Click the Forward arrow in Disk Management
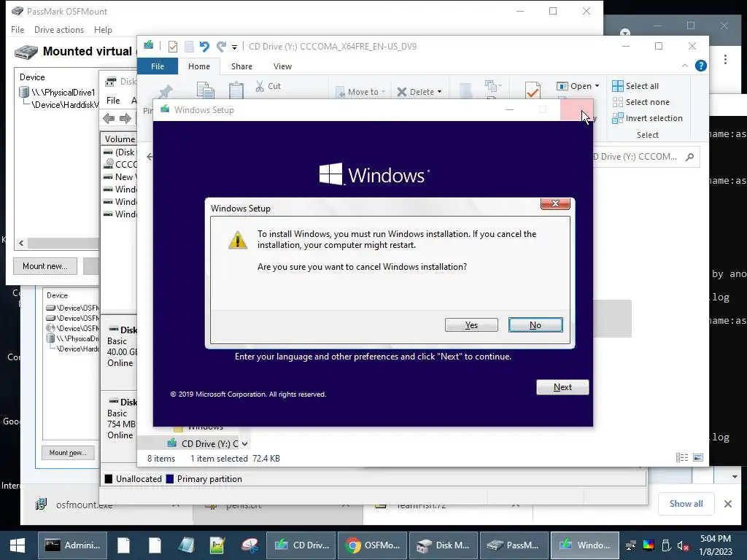 125,119
